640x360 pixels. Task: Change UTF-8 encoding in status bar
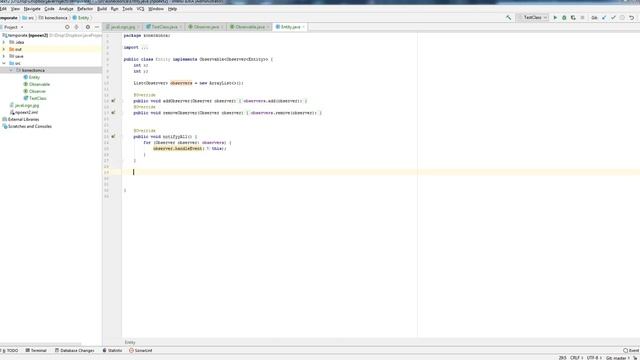tap(593, 358)
